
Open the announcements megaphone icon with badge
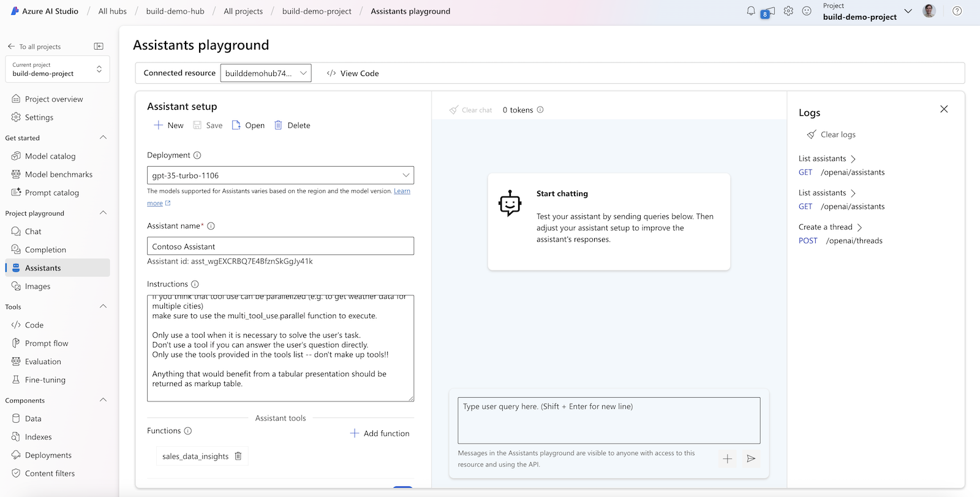(x=767, y=12)
